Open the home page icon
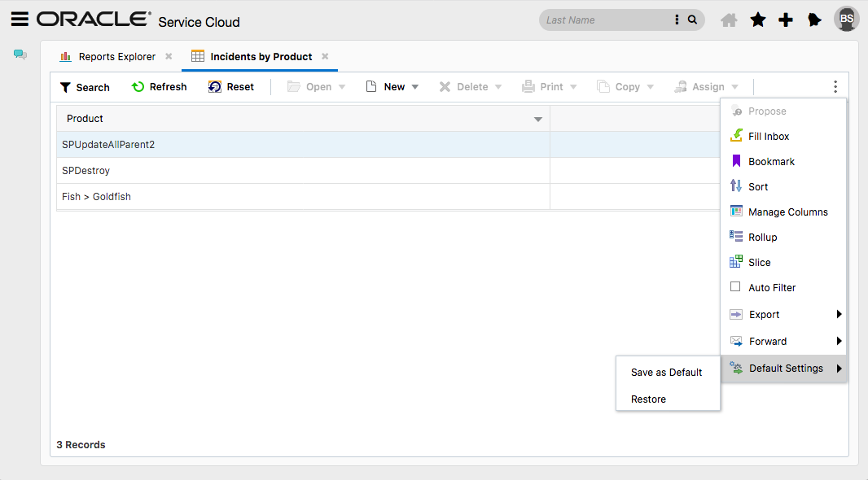The height and width of the screenshot is (480, 868). 729,20
